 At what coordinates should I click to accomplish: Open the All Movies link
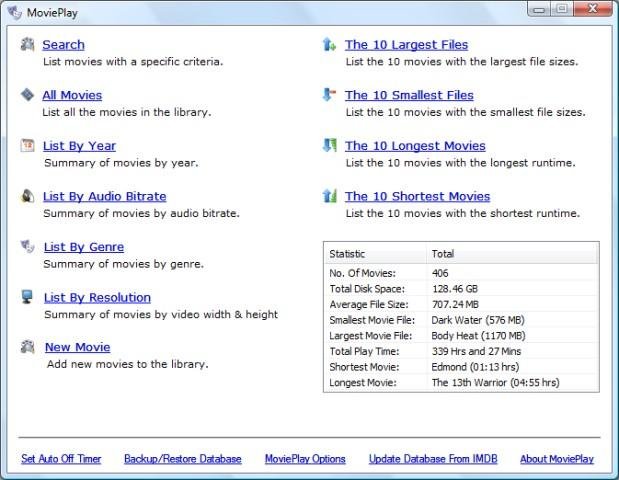[x=72, y=95]
